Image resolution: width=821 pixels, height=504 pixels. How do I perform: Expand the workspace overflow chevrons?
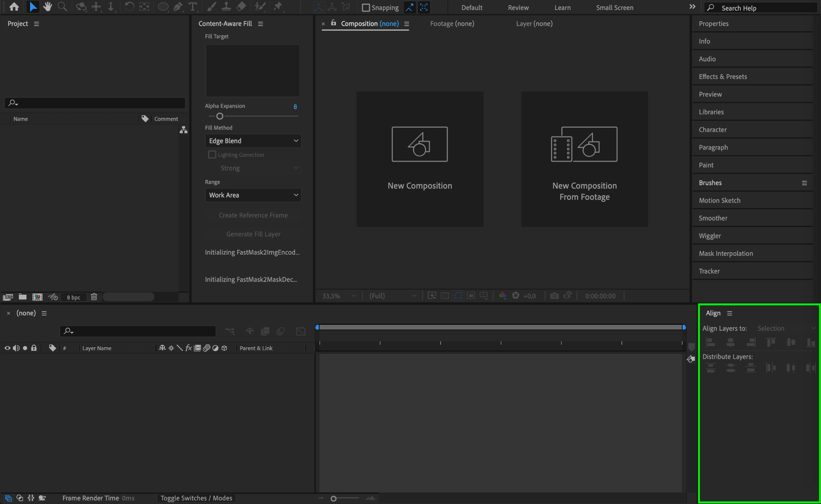692,7
